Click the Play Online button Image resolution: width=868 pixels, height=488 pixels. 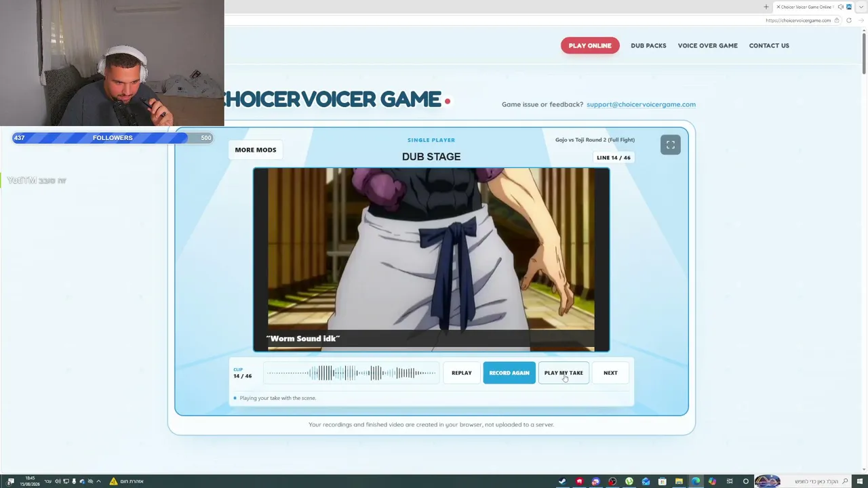590,45
